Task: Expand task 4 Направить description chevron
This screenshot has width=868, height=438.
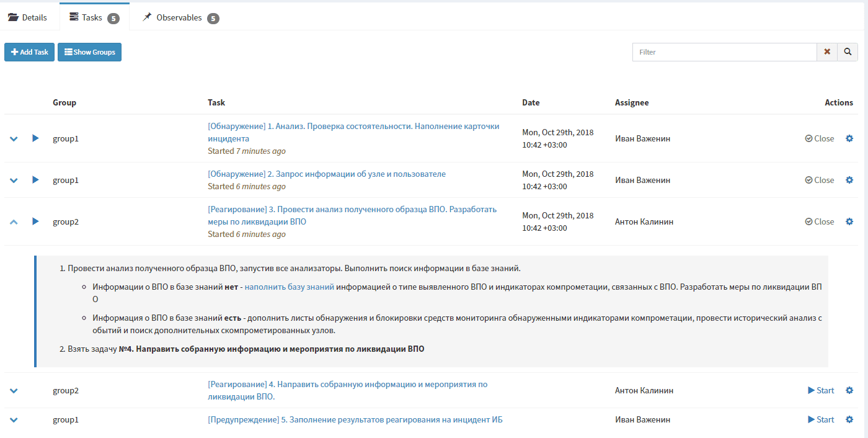Action: coord(14,390)
